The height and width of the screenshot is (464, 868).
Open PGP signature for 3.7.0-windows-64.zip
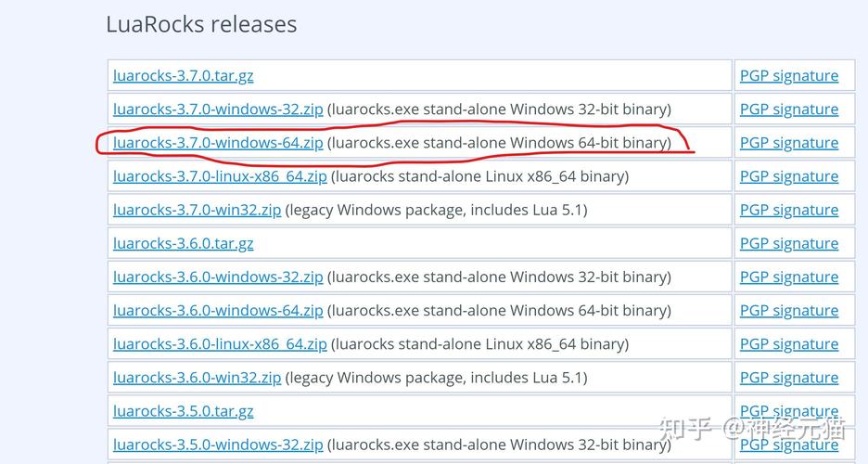789,142
